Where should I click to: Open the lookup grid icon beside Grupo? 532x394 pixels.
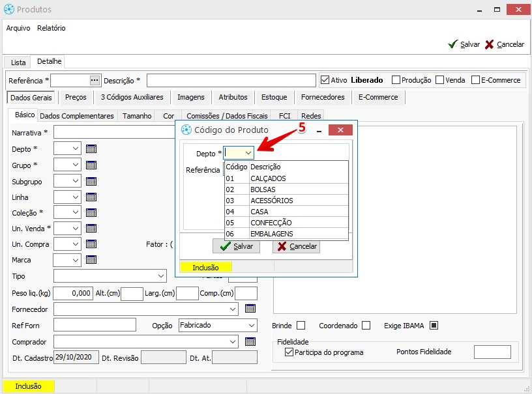point(91,165)
